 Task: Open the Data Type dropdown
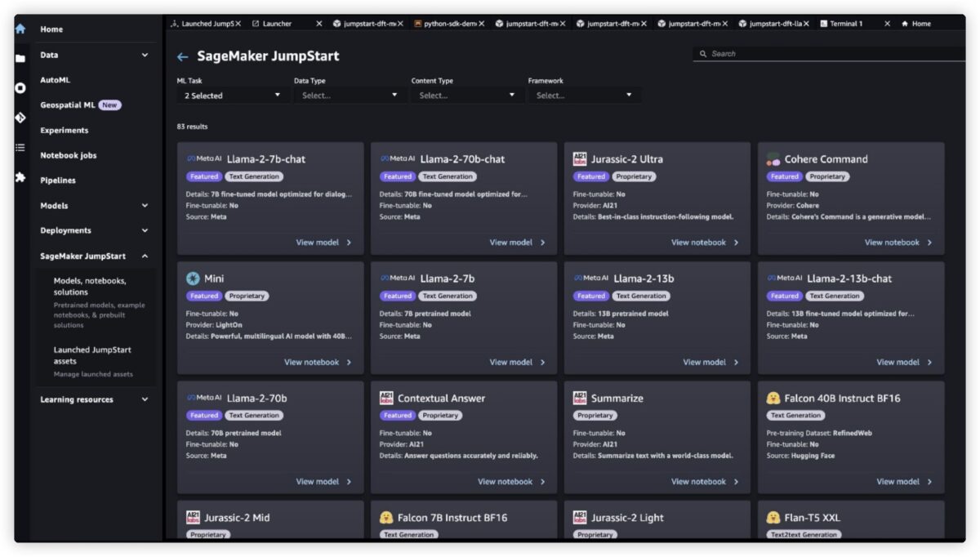pos(350,96)
